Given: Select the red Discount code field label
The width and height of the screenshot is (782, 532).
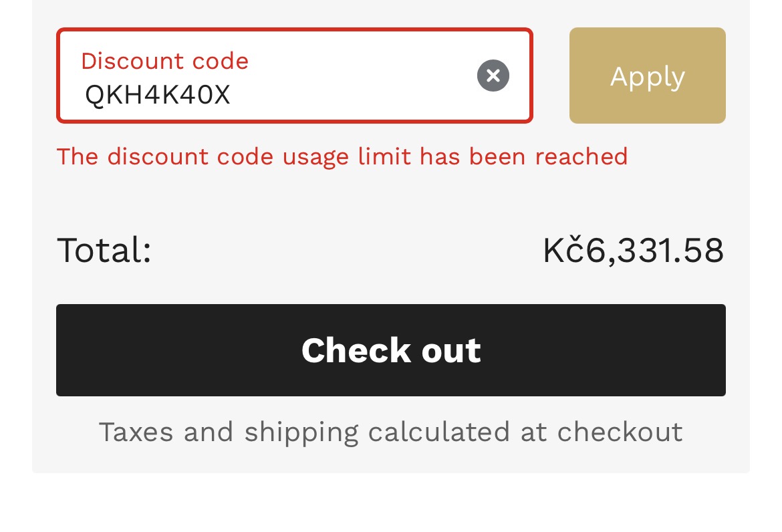Looking at the screenshot, I should coord(164,61).
